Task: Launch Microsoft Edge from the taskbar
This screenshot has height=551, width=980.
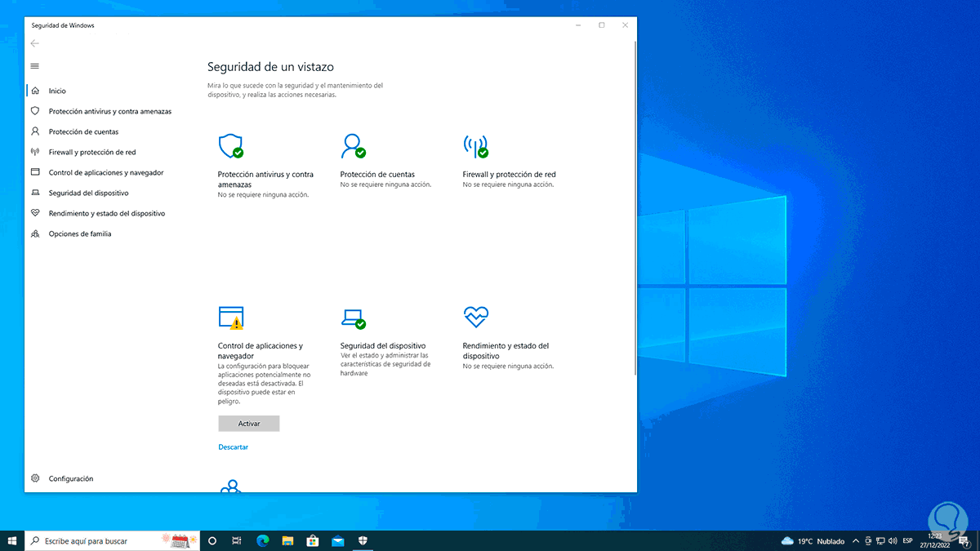Action: 262,540
